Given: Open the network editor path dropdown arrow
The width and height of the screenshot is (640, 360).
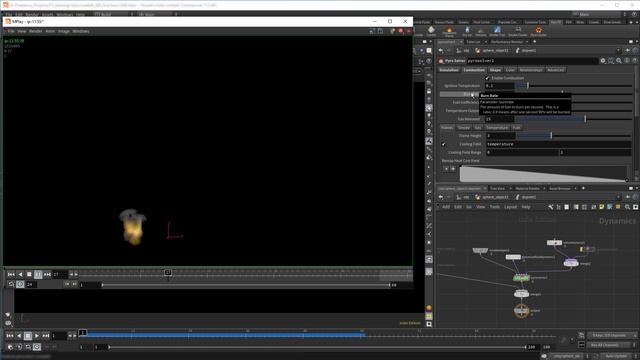Looking at the screenshot, I should pos(618,197).
